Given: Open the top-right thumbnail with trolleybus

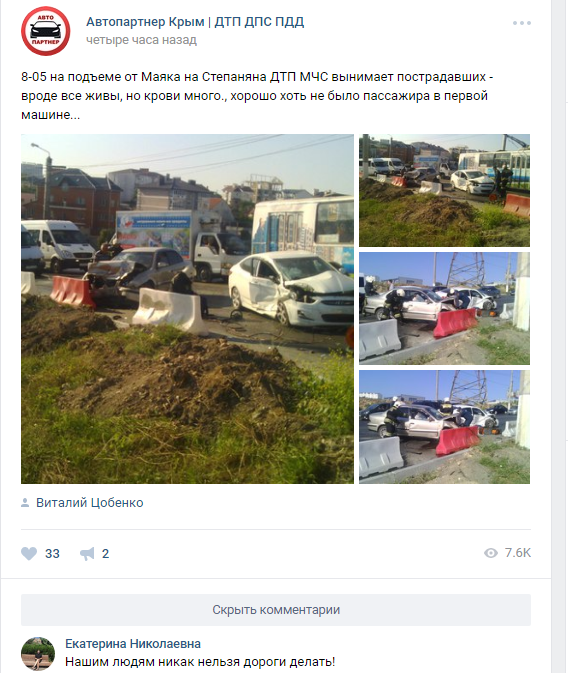Looking at the screenshot, I should click(444, 190).
